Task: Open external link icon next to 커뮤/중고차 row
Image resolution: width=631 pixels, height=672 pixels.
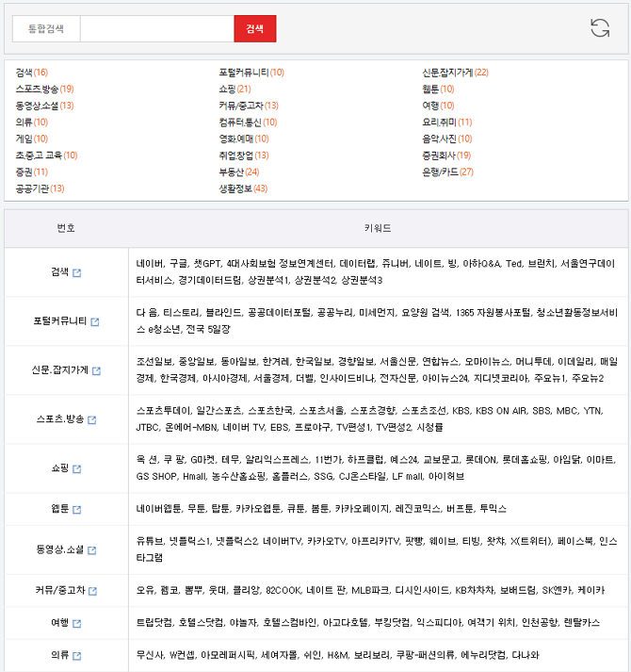Action: (x=92, y=591)
